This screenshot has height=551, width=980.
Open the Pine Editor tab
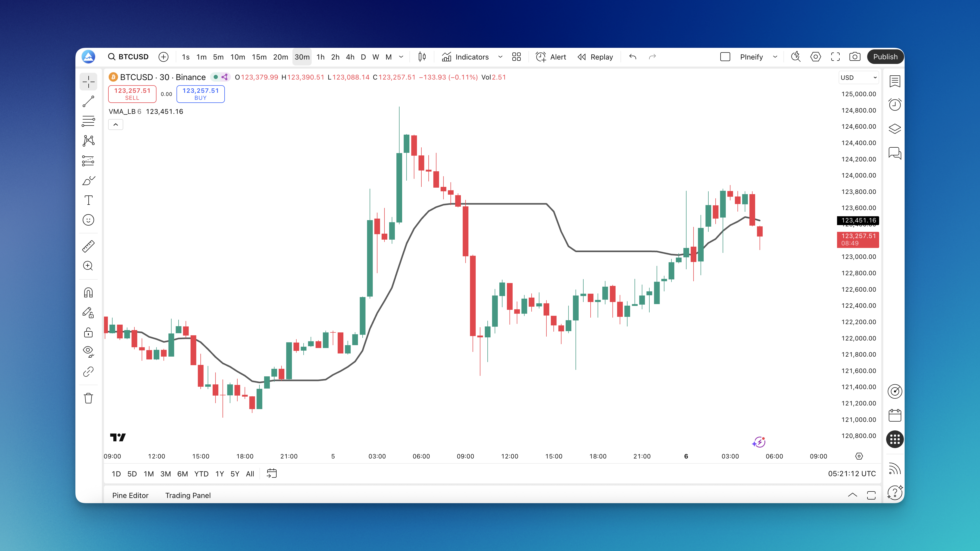pos(130,495)
